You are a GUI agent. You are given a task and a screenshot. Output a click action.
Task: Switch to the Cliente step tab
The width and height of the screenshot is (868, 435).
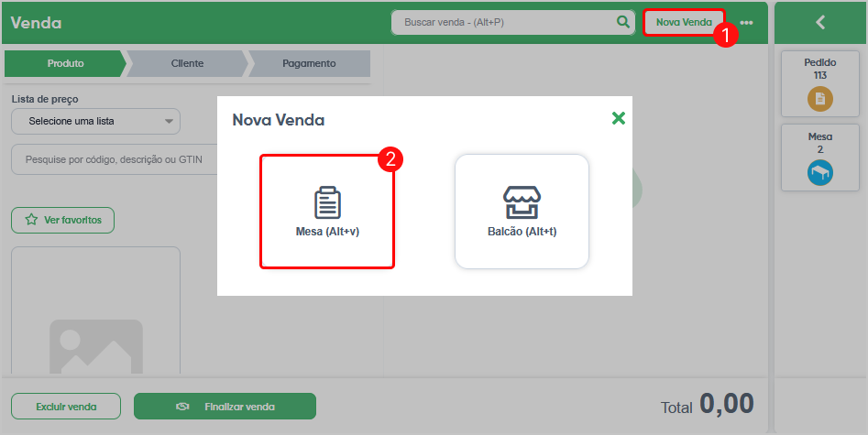[x=187, y=63]
